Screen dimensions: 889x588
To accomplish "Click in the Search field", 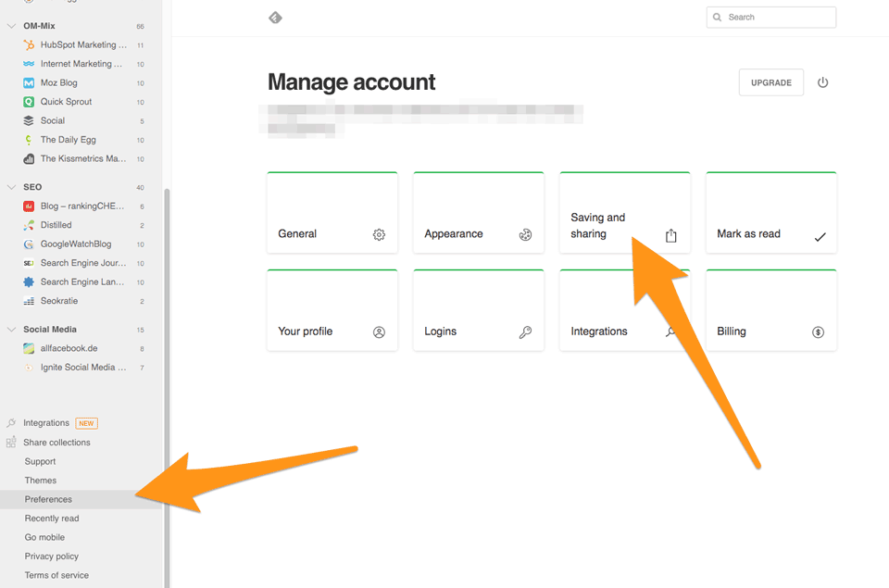I will 778,17.
